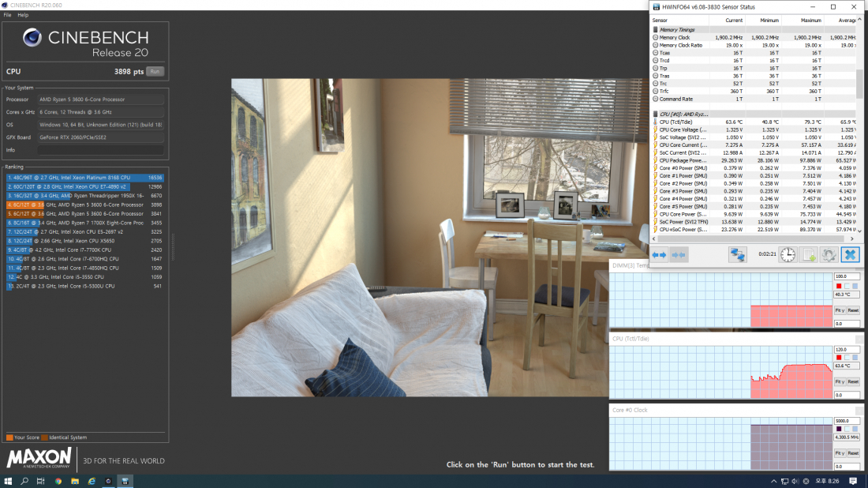Viewport: 868px width, 488px height.
Task: Open HWiNFO sensor settings via gear icon
Action: tap(829, 254)
